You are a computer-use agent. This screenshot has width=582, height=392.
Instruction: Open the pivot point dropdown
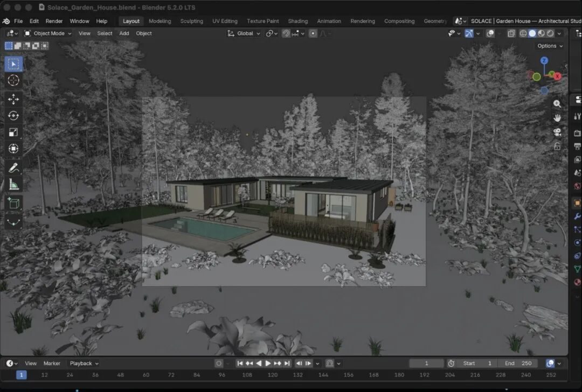(272, 33)
